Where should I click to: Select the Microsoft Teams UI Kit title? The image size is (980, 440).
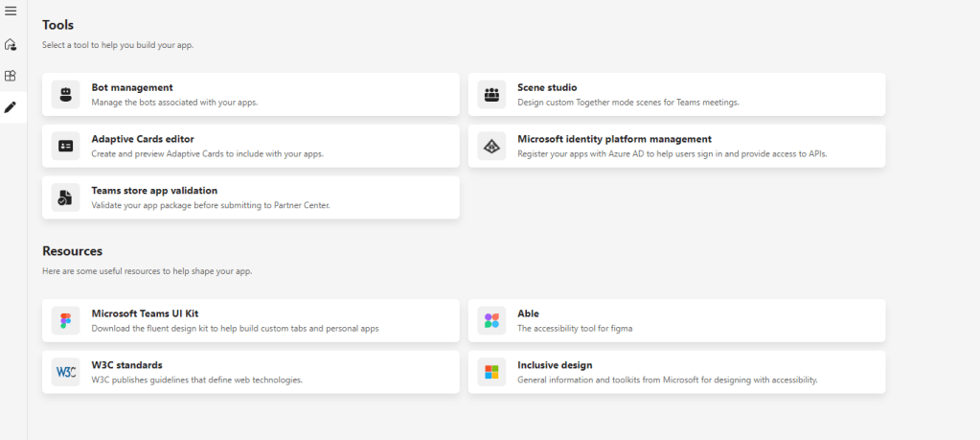click(x=145, y=313)
